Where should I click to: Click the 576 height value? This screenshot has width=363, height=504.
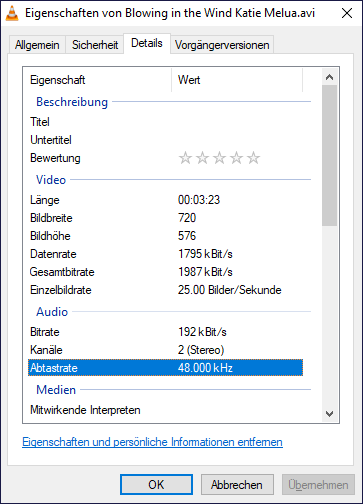[187, 236]
